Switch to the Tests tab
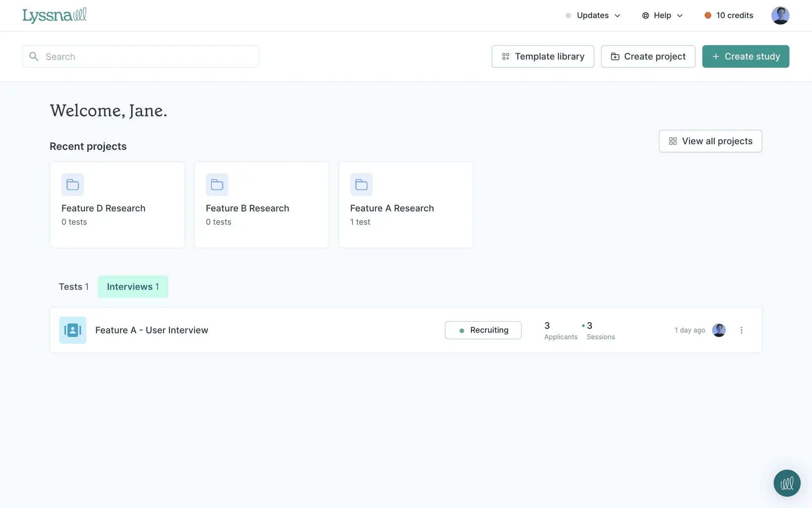 (x=74, y=287)
